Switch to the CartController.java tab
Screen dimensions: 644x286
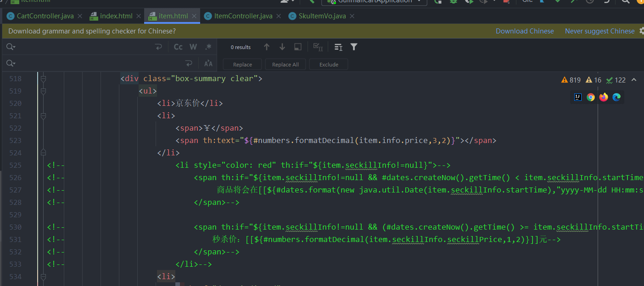45,16
